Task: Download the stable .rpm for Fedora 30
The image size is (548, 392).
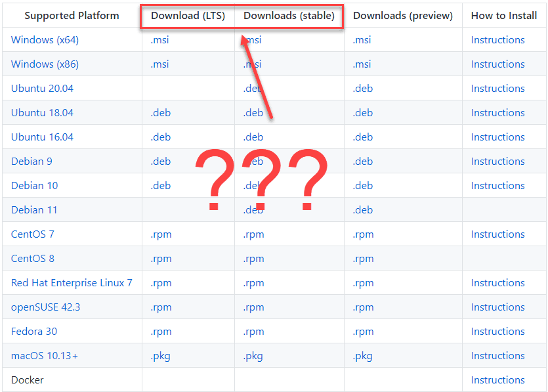Action: (254, 332)
